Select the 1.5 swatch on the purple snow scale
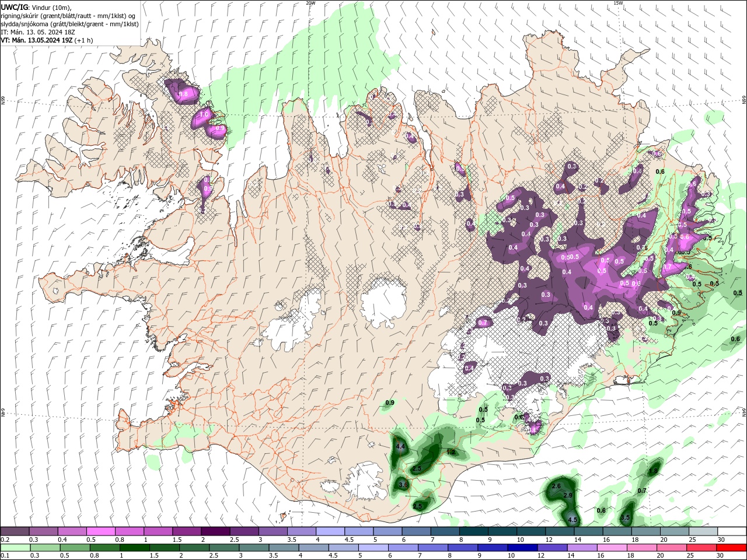The width and height of the screenshot is (747, 560). (x=186, y=531)
